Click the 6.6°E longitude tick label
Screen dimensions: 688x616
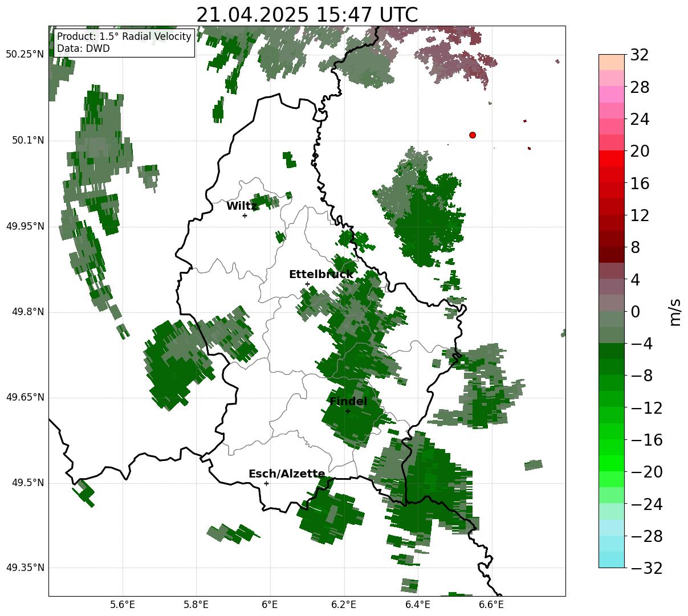click(x=491, y=605)
